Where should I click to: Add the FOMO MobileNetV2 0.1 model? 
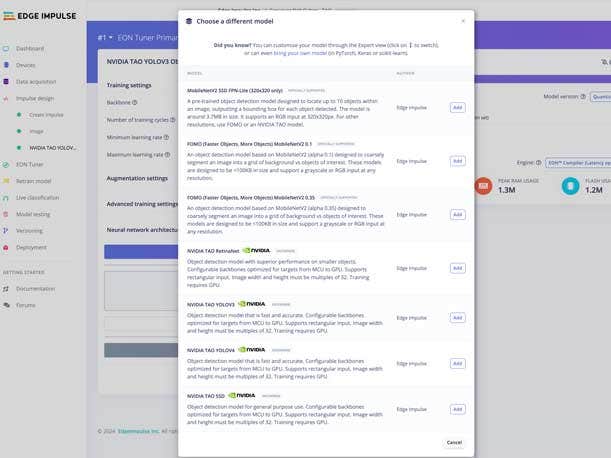[x=457, y=161]
